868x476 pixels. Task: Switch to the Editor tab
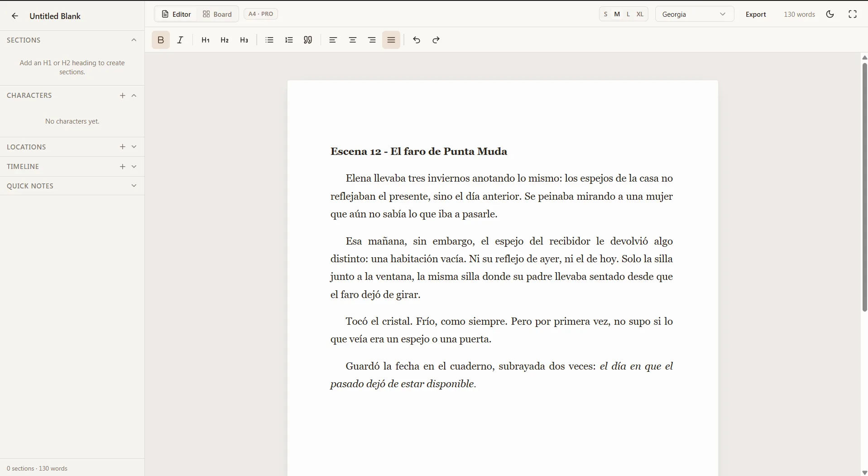(x=177, y=14)
